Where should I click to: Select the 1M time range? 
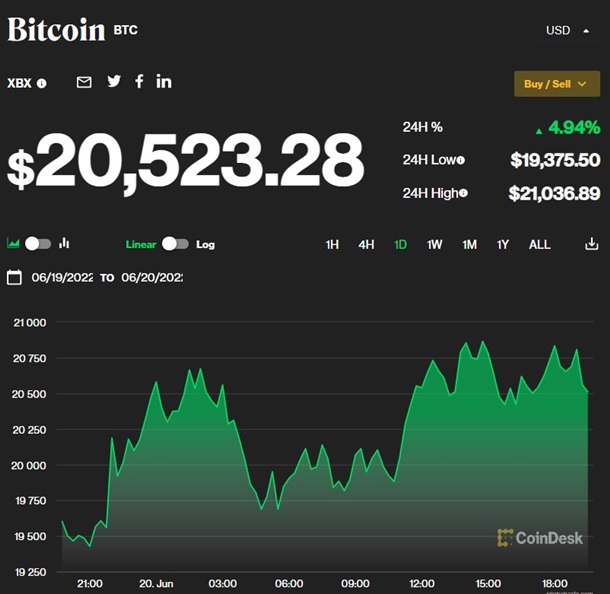click(x=469, y=244)
